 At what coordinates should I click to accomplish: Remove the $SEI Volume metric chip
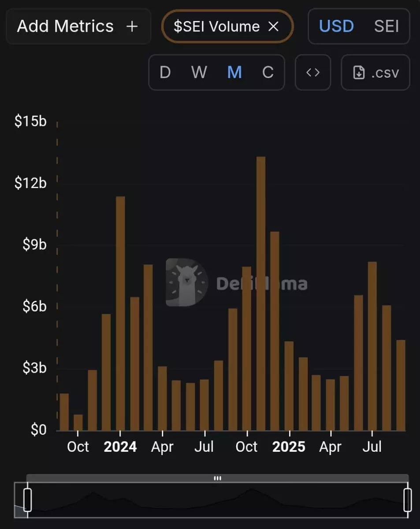(274, 26)
